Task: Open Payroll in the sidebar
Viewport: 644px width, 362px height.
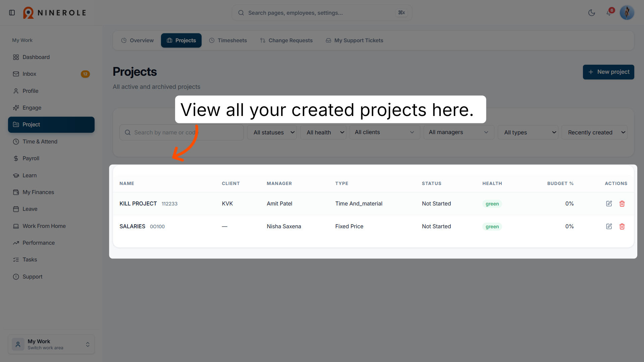Action: [x=51, y=158]
